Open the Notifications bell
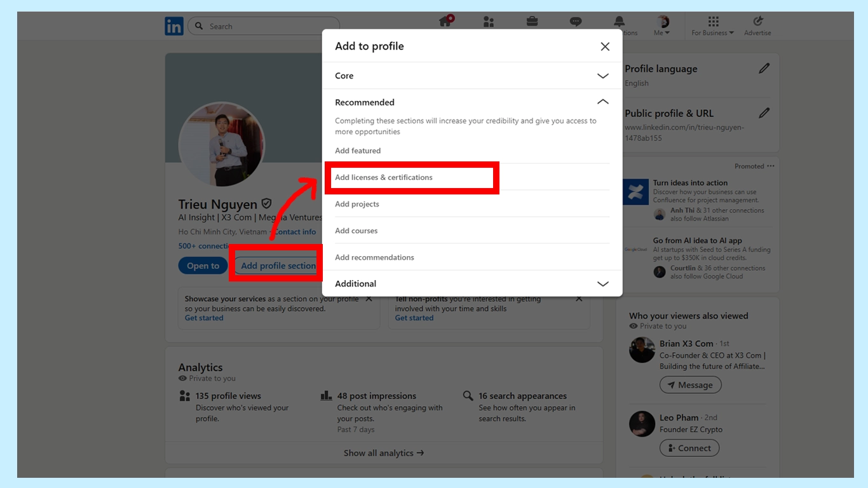Image resolution: width=868 pixels, height=488 pixels. [618, 21]
